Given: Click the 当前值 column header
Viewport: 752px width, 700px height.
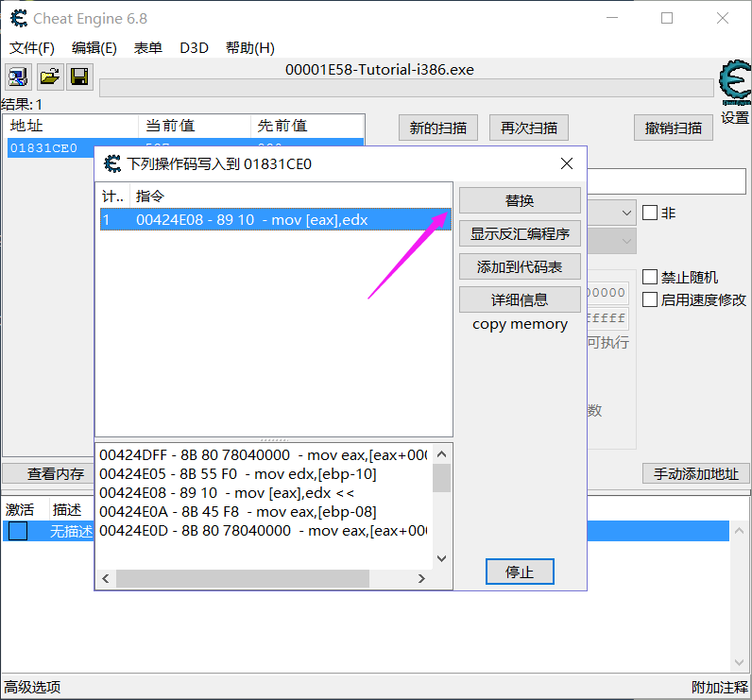Looking at the screenshot, I should point(195,126).
